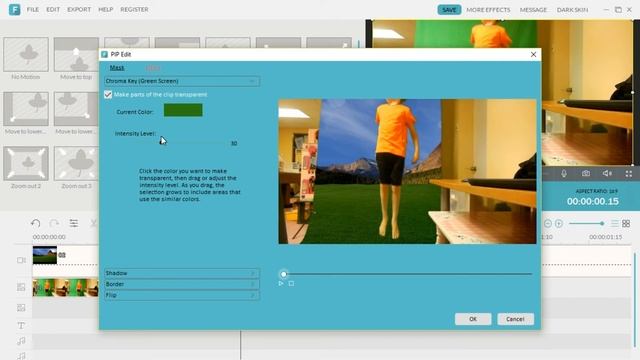This screenshot has width=640, height=360.
Task: Open the REGISTER menu
Action: coord(134,9)
